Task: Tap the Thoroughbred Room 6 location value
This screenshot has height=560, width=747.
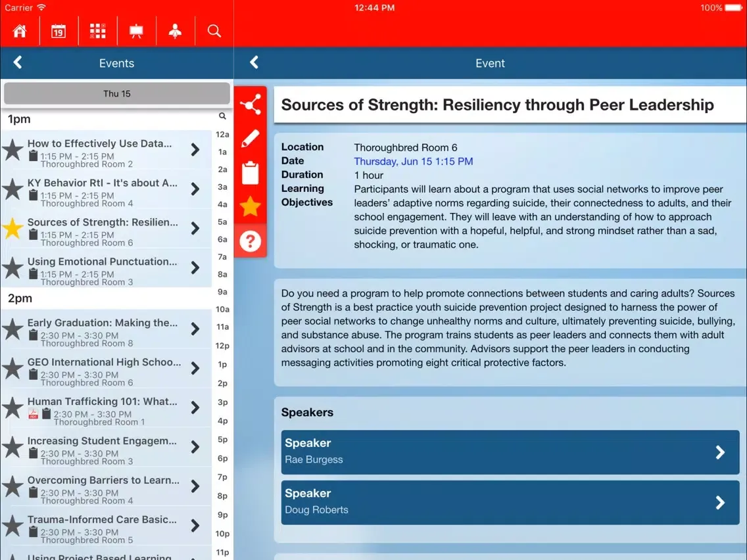Action: pyautogui.click(x=406, y=148)
